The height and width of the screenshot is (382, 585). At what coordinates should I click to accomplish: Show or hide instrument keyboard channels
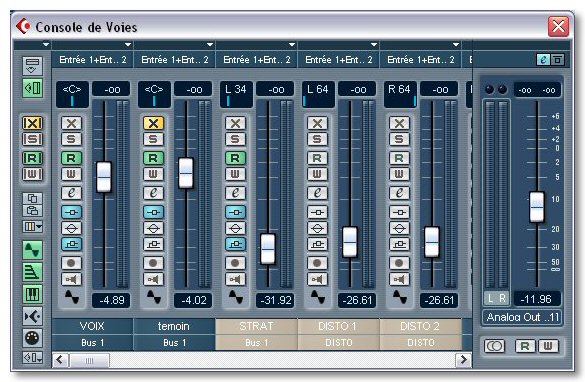[32, 294]
